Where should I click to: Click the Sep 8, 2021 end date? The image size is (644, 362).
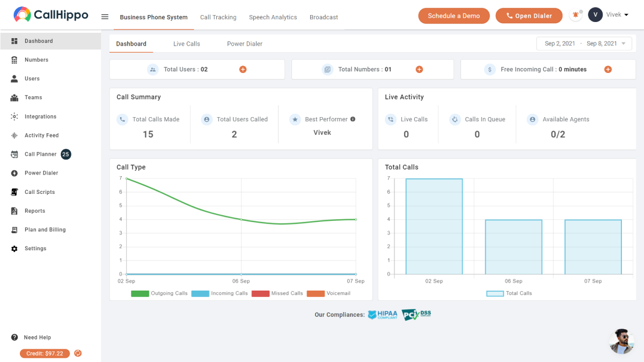coord(602,44)
